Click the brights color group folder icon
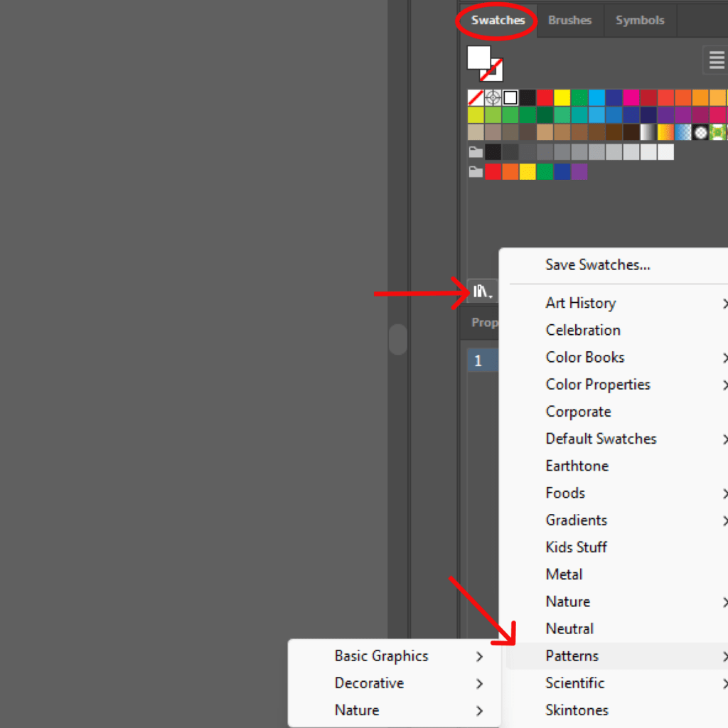 tap(476, 171)
